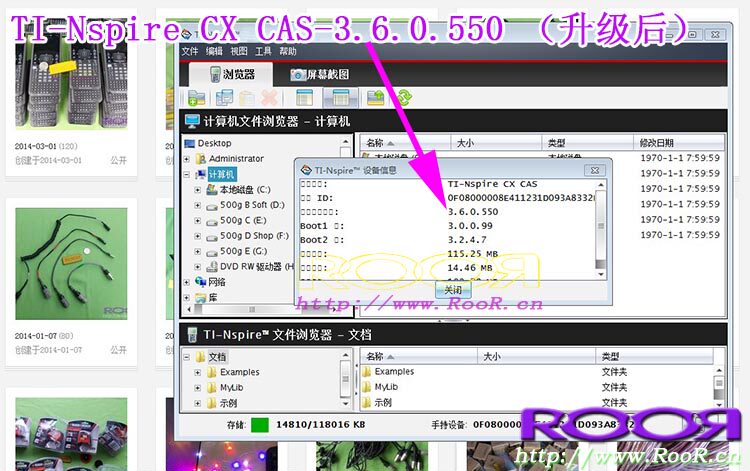The height and width of the screenshot is (471, 750).
Task: Click the Boot2 version value 3.2.4.7
Action: pos(467,240)
